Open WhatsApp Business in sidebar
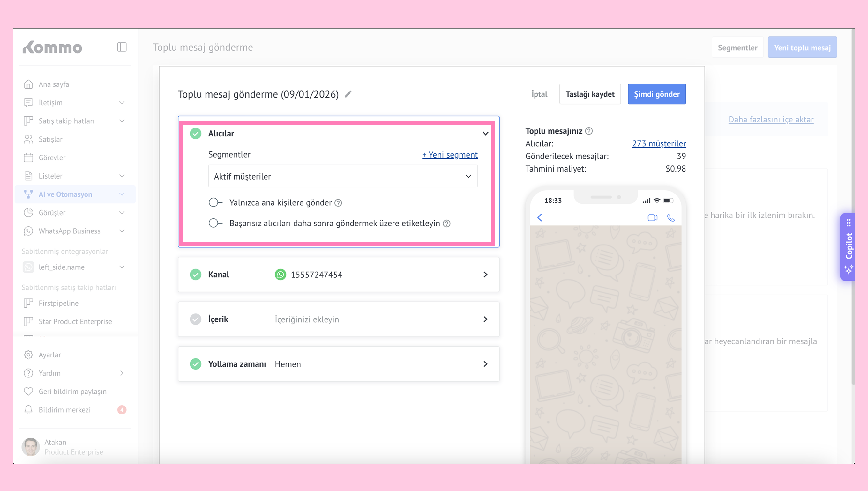This screenshot has height=491, width=868. coord(69,231)
